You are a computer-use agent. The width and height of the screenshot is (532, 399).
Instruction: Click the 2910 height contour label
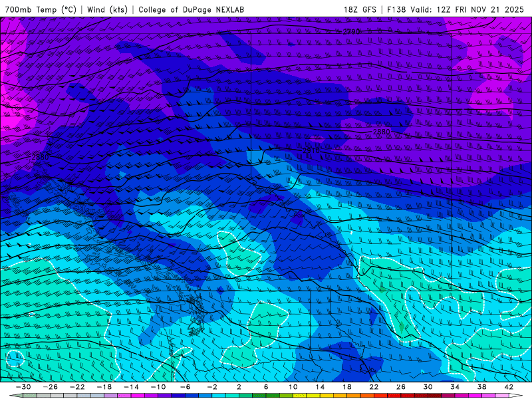[x=311, y=150]
